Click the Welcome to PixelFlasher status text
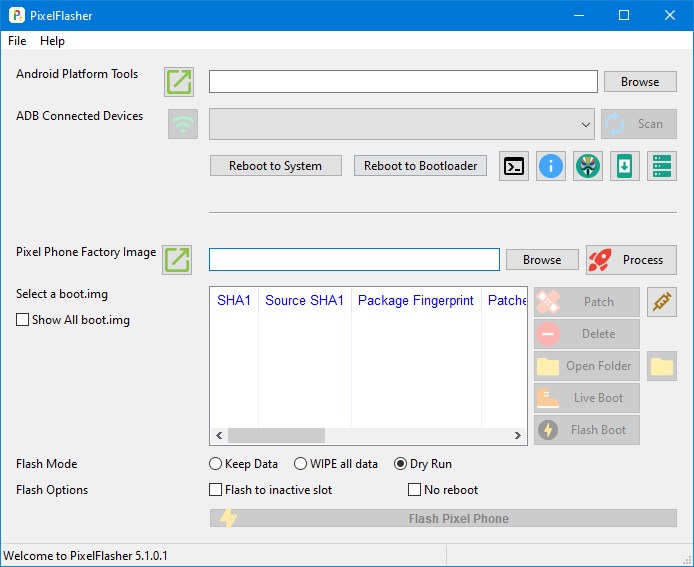This screenshot has width=694, height=567. coord(85,555)
